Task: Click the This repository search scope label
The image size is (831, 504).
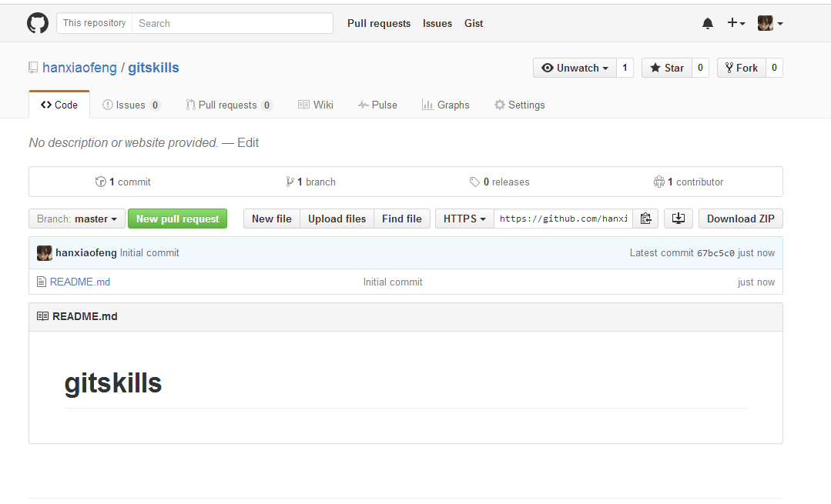Action: 94,23
